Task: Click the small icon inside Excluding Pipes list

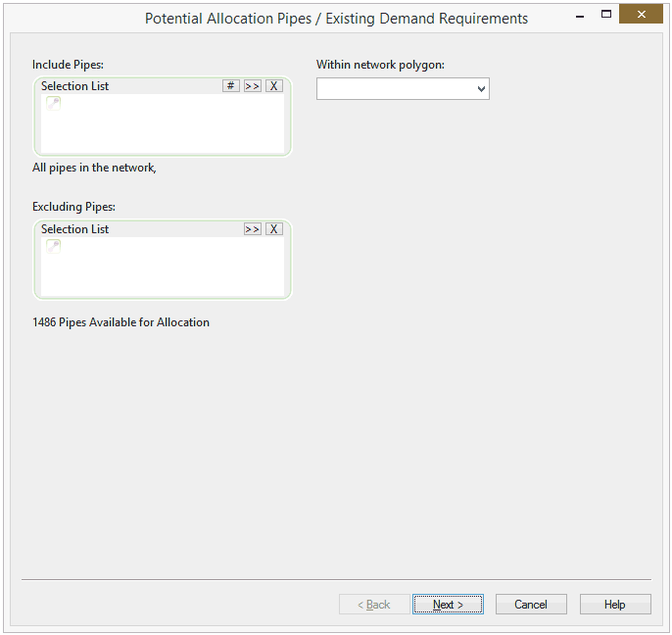Action: click(53, 247)
